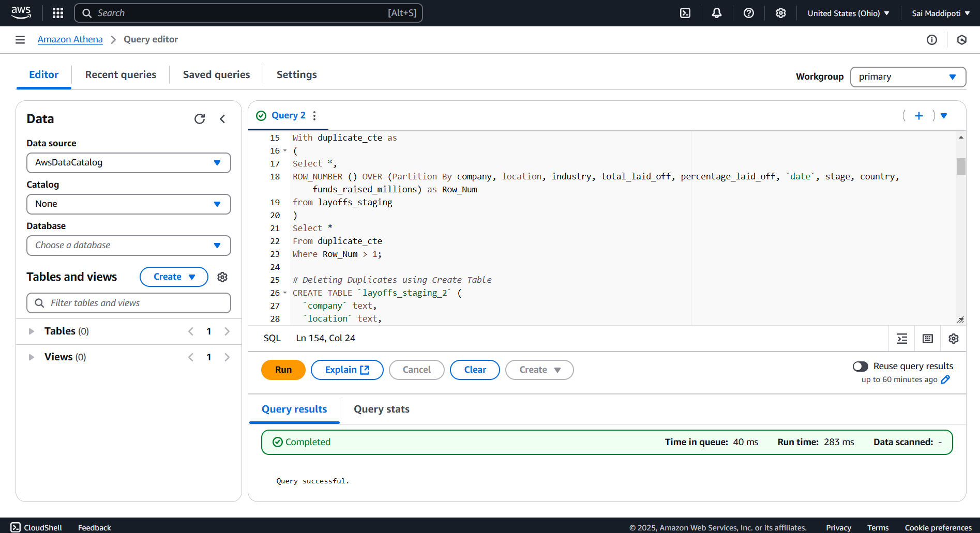Open the Workgroup primary dropdown

tap(908, 77)
